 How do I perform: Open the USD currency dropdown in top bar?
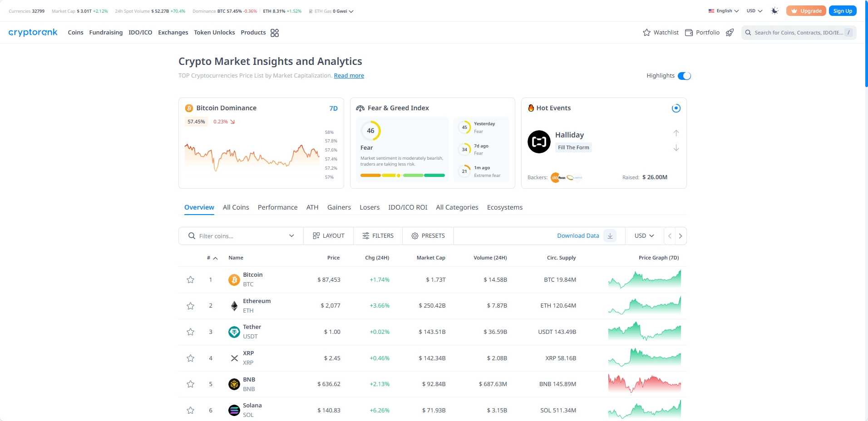[754, 10]
